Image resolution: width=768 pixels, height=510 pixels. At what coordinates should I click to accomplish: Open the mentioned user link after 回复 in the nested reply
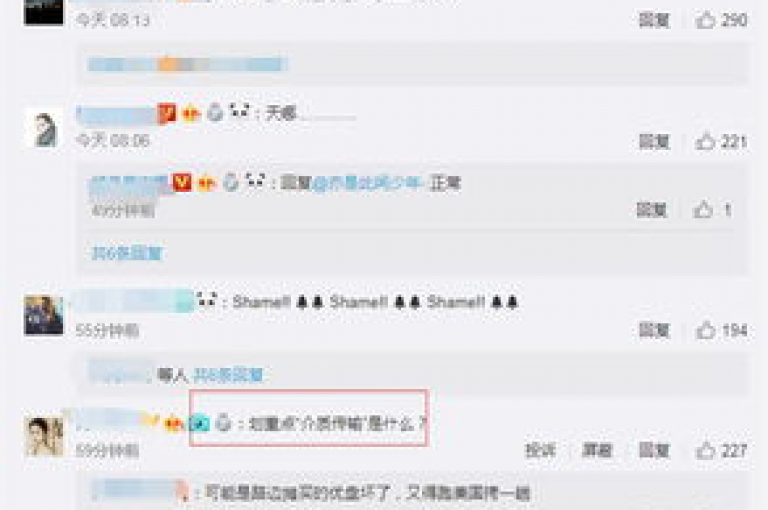pyautogui.click(x=368, y=183)
